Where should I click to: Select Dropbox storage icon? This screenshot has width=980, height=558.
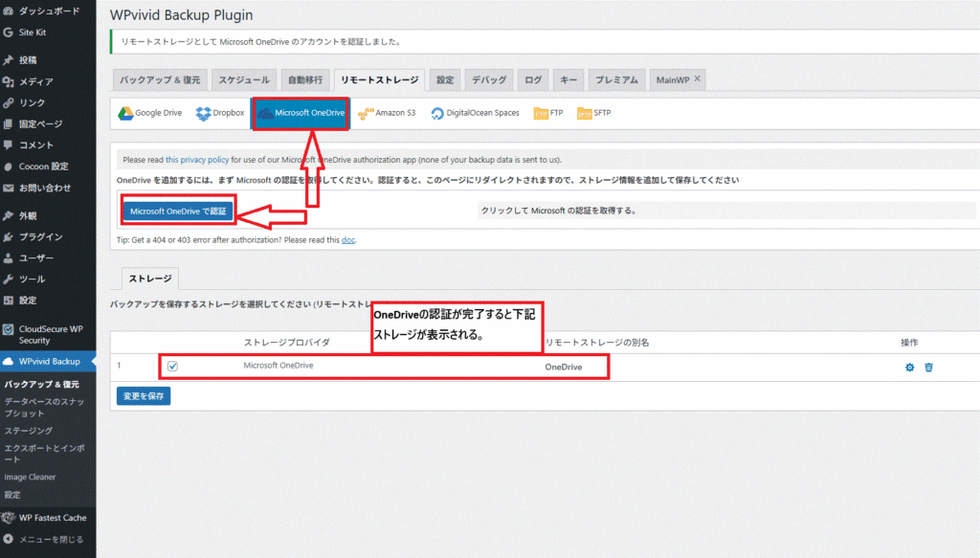coord(203,113)
